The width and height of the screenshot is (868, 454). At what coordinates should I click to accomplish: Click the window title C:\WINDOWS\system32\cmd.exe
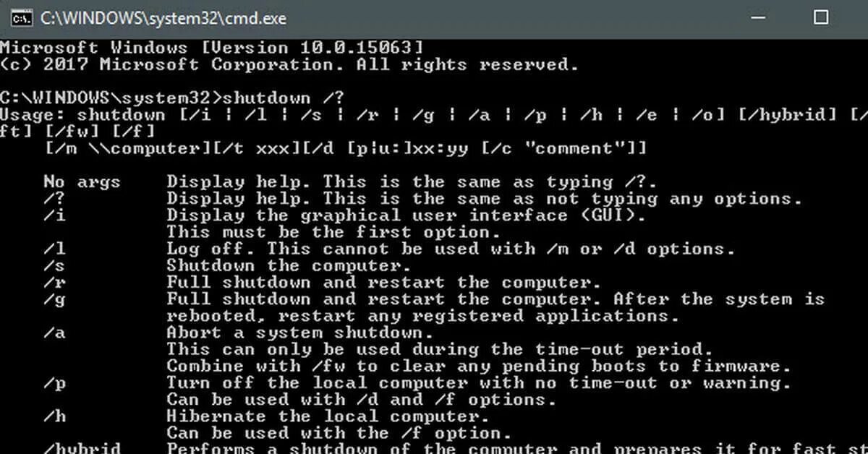[163, 17]
